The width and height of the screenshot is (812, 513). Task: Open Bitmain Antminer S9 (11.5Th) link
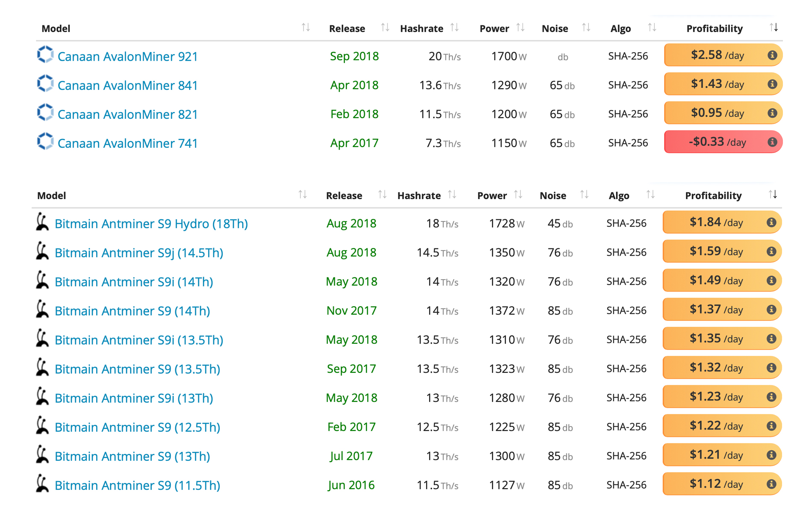click(x=138, y=485)
